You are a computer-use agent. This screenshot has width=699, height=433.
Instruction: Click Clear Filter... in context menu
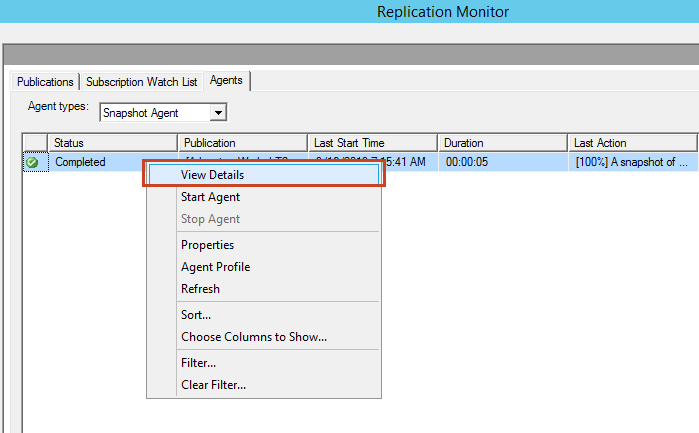[x=213, y=385]
